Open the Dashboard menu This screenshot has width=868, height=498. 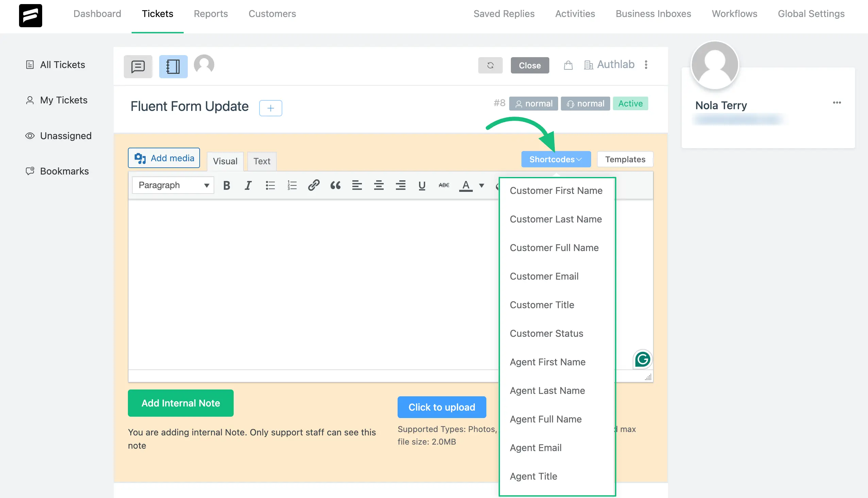(97, 14)
